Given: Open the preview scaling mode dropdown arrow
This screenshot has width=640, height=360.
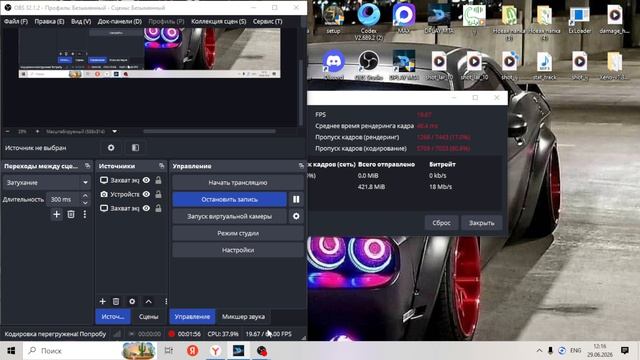Looking at the screenshot, I should point(115,131).
